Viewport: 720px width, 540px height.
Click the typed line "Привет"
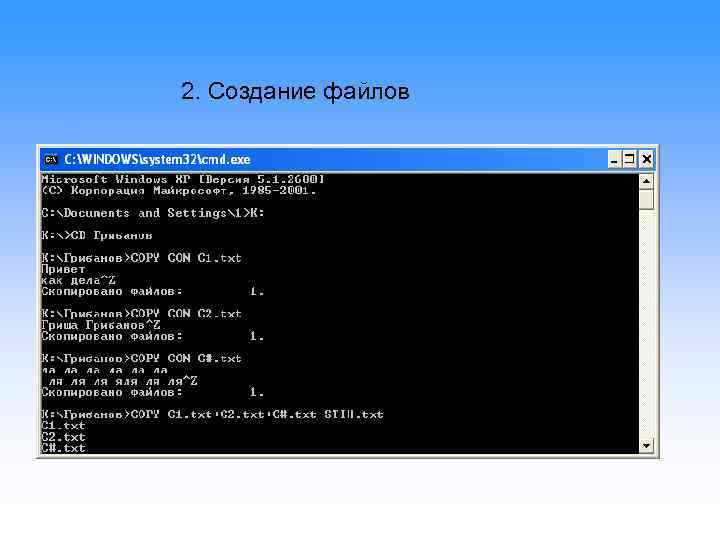[x=63, y=269]
